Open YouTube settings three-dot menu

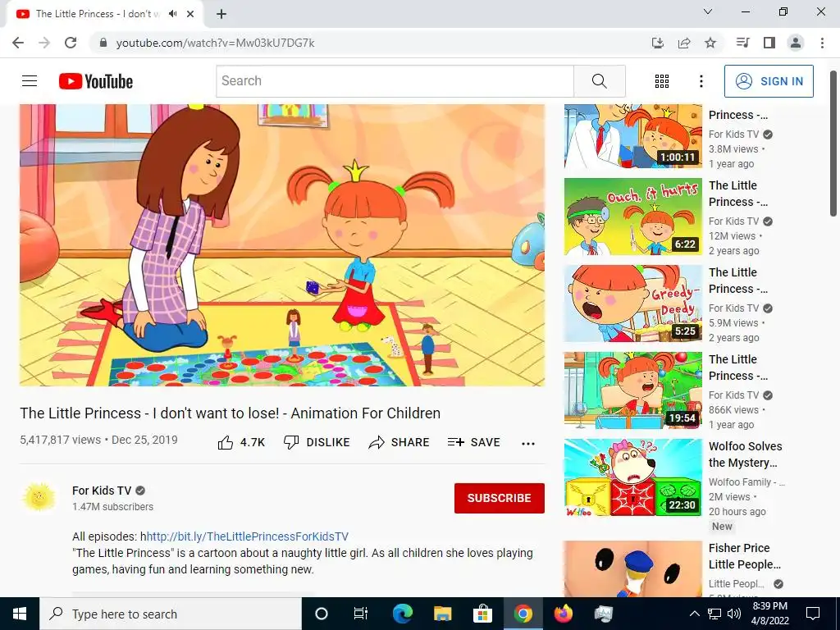click(701, 81)
